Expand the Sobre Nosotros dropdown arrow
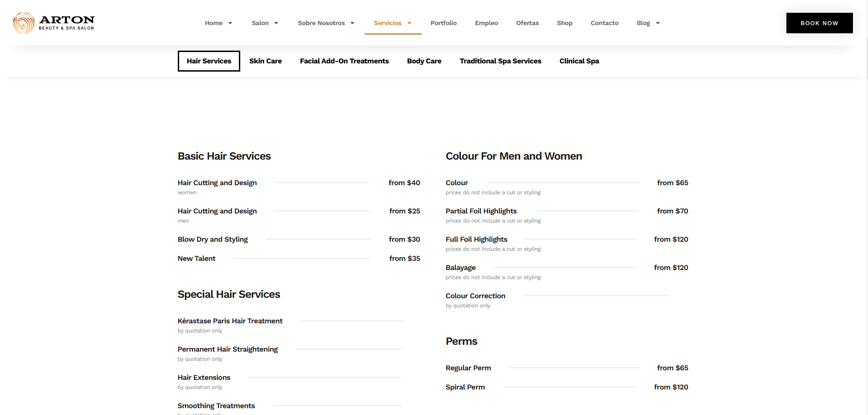The height and width of the screenshot is (415, 868). point(352,23)
